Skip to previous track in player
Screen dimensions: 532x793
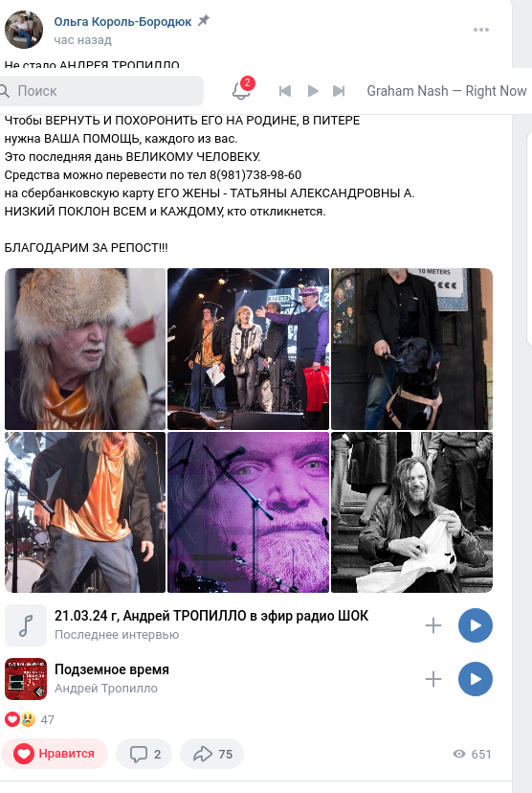tap(285, 91)
